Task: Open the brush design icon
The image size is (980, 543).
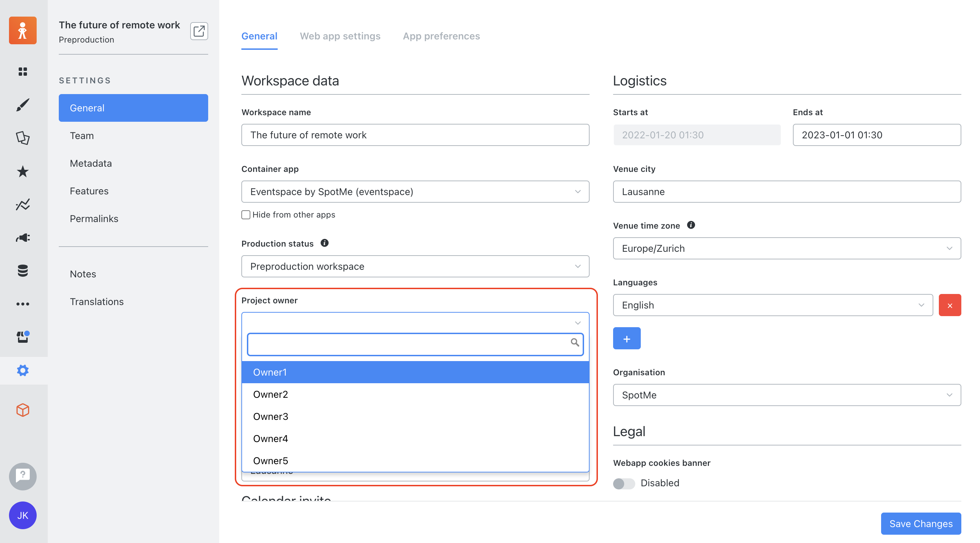Action: click(23, 105)
